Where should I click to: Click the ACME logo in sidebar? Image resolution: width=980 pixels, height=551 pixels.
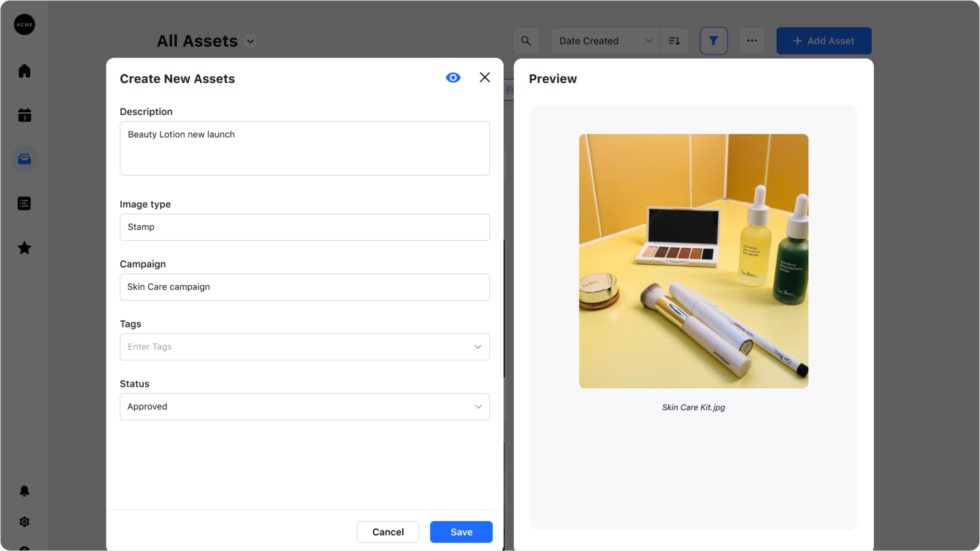tap(24, 24)
